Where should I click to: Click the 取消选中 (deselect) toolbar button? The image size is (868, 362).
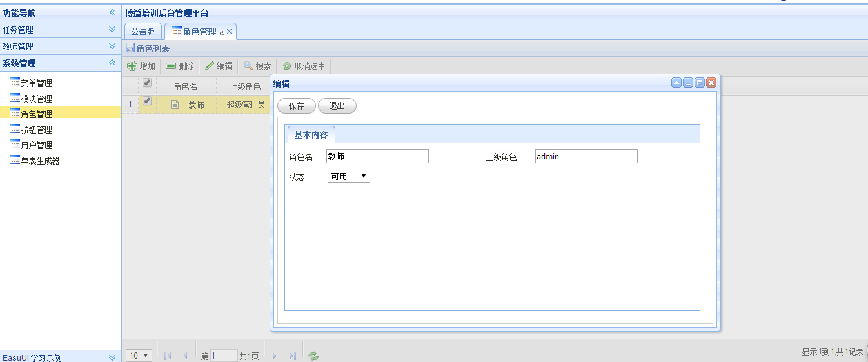click(x=304, y=66)
